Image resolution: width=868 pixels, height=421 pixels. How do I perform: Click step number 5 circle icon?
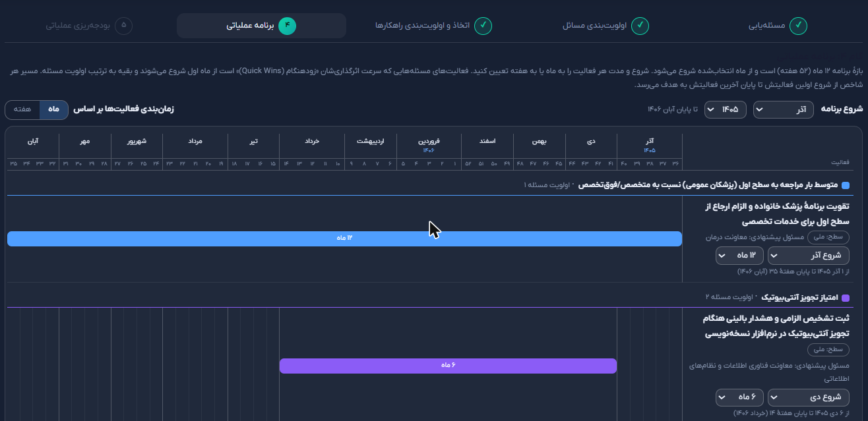point(123,26)
